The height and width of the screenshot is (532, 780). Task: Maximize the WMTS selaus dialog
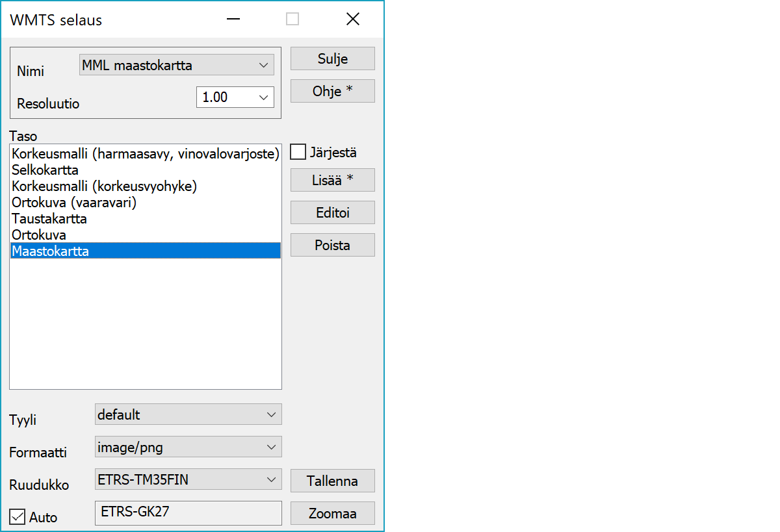pyautogui.click(x=292, y=19)
